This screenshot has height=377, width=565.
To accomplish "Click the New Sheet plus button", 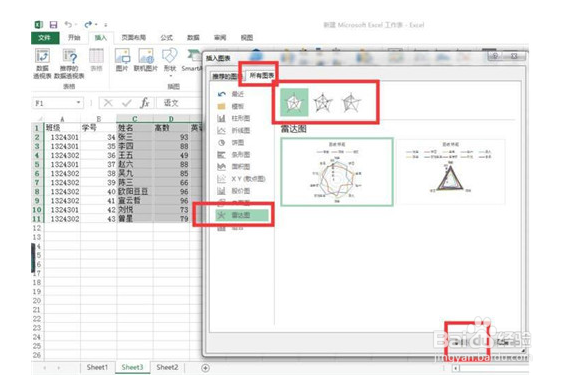I will pyautogui.click(x=205, y=368).
